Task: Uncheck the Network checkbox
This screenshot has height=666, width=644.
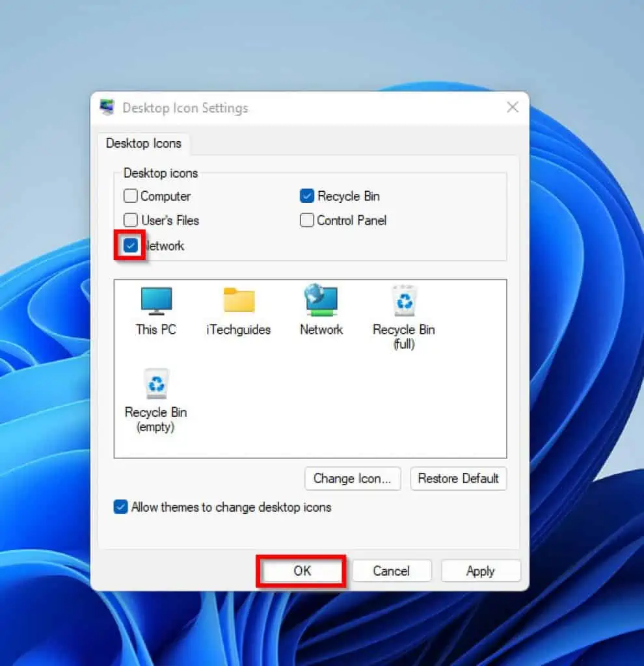Action: (x=129, y=245)
